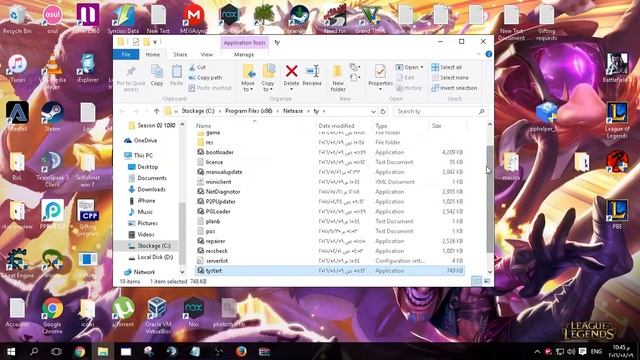Expand the Open button dropdown arrow

point(422,67)
